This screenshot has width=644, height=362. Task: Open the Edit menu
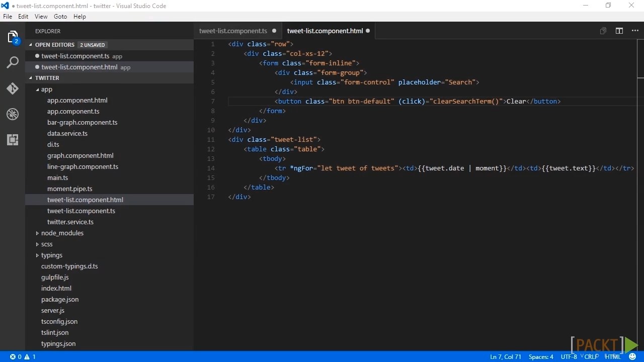tap(23, 17)
